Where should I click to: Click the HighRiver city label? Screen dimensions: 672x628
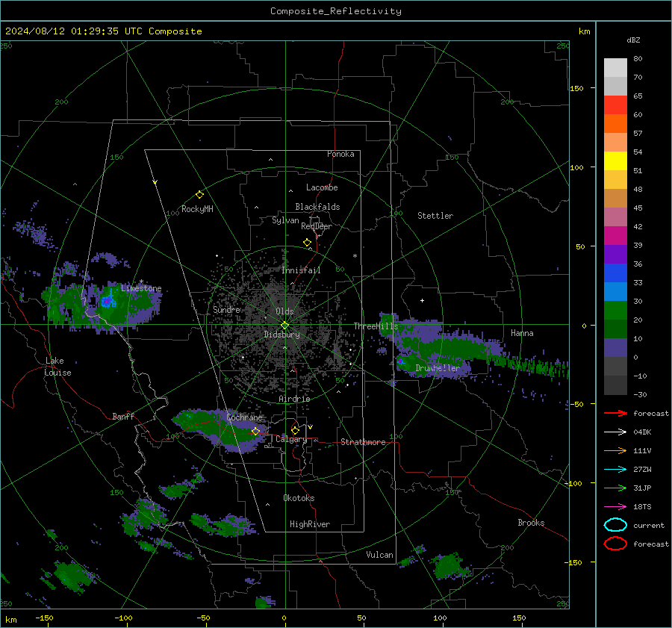coord(310,524)
